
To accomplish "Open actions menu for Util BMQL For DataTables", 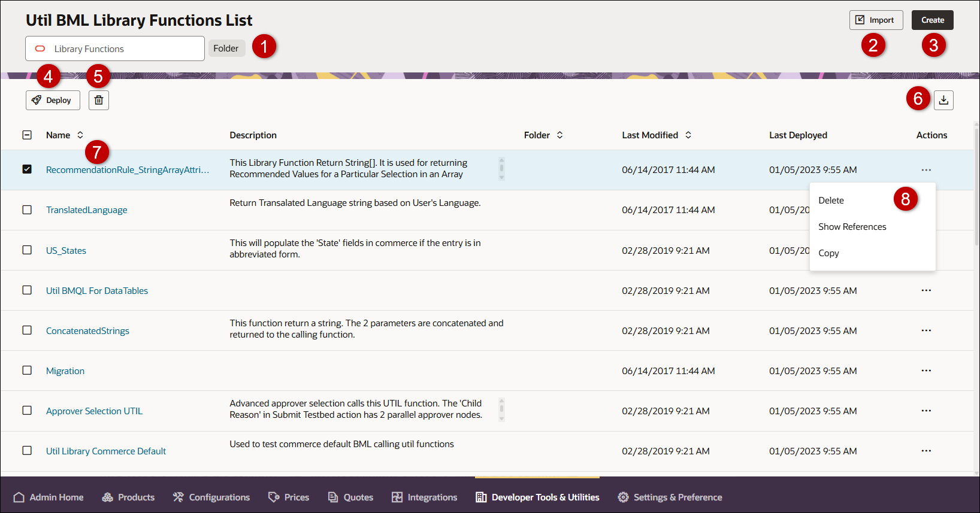I will click(x=926, y=290).
